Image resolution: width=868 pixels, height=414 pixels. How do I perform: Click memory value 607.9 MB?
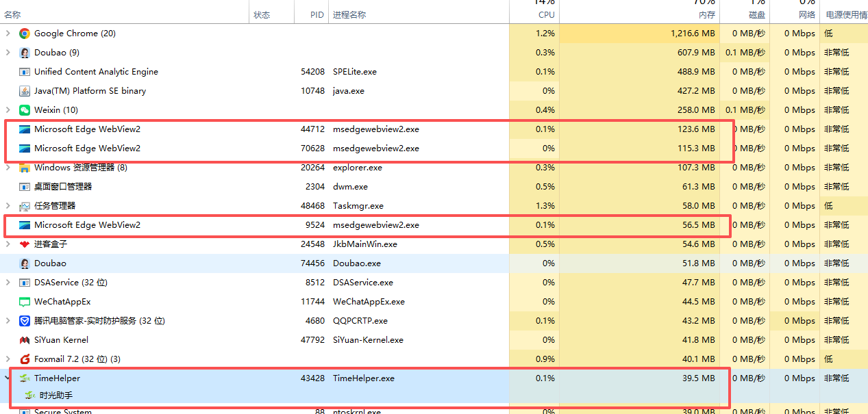pos(697,53)
